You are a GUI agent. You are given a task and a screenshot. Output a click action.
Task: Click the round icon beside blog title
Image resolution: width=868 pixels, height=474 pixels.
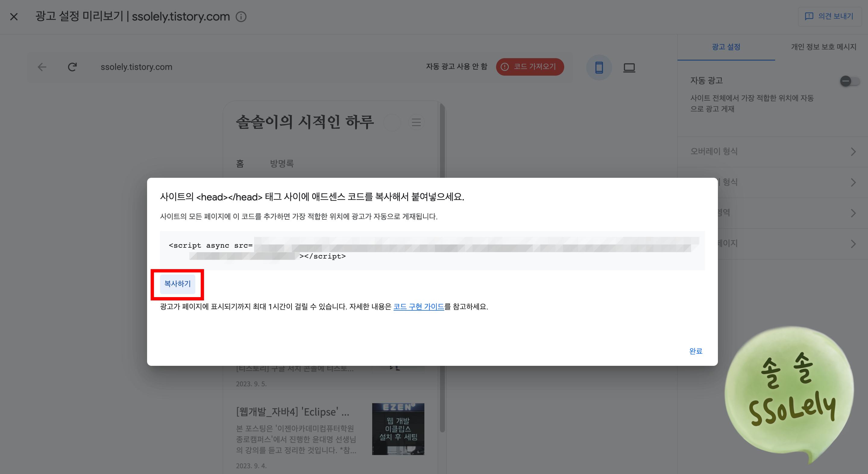pyautogui.click(x=392, y=122)
